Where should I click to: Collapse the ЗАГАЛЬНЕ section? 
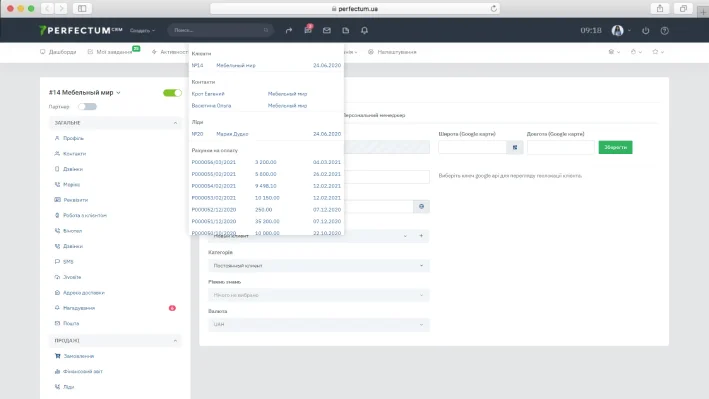tap(115, 123)
